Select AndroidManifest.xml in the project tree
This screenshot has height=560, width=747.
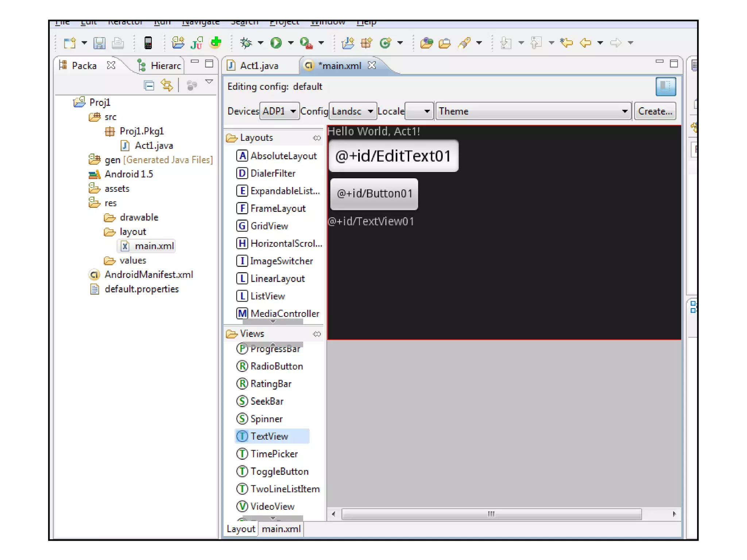coord(148,275)
